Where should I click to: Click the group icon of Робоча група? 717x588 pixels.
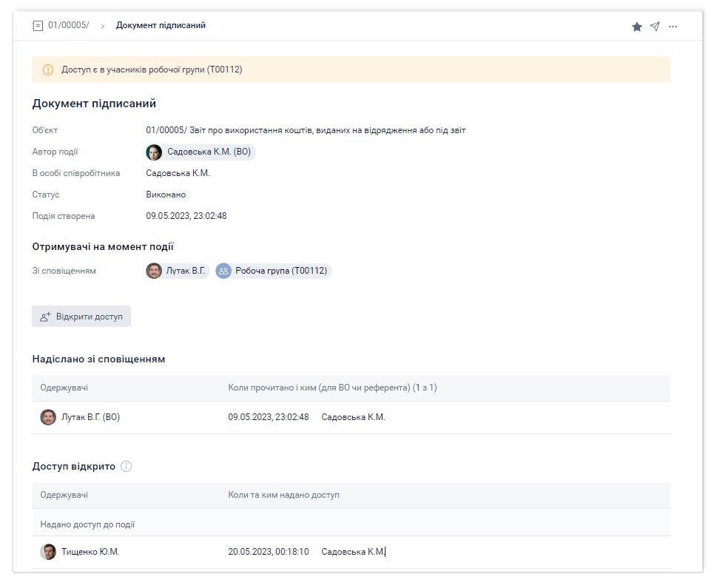coord(223,271)
